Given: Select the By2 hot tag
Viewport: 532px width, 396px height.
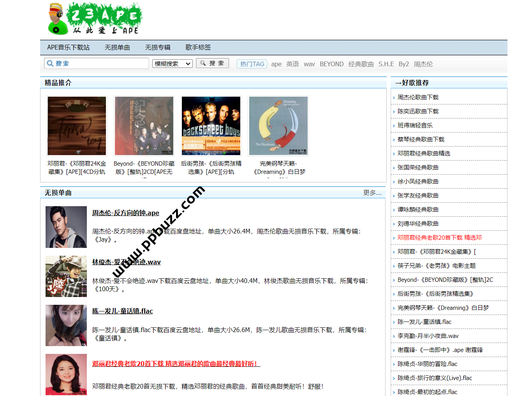Looking at the screenshot, I should pos(404,64).
